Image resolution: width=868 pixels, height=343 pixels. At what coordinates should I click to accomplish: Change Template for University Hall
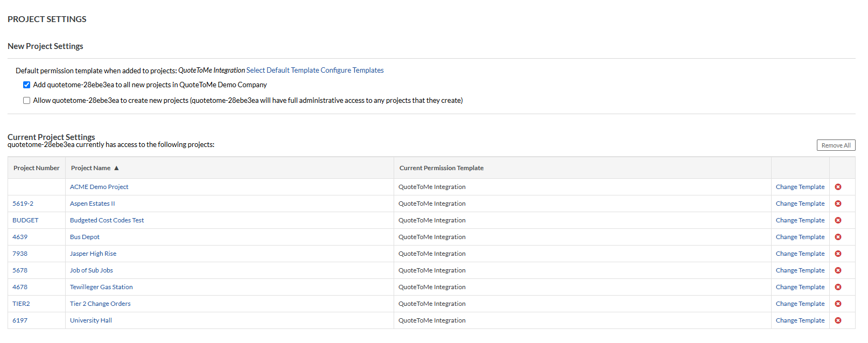click(800, 320)
